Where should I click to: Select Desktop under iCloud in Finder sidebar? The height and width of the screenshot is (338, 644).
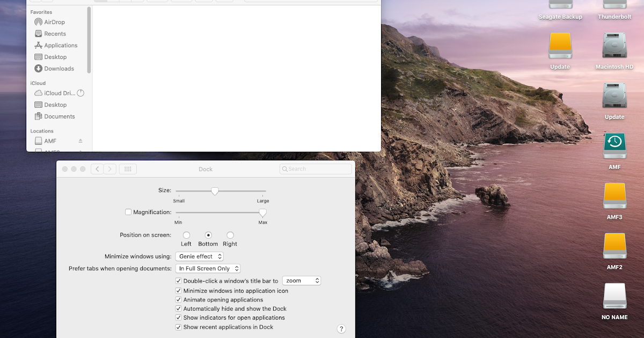(50, 105)
